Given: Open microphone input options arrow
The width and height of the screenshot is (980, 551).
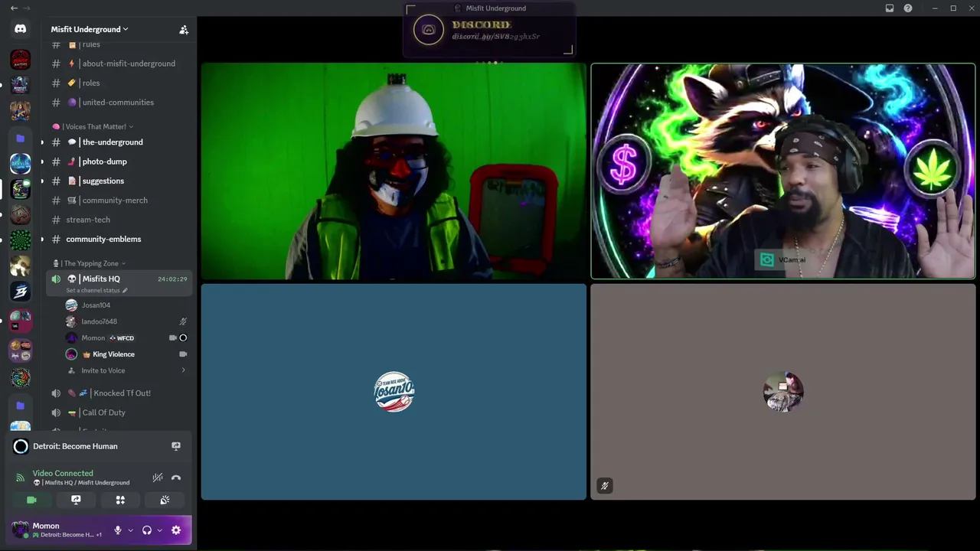Looking at the screenshot, I should point(130,530).
